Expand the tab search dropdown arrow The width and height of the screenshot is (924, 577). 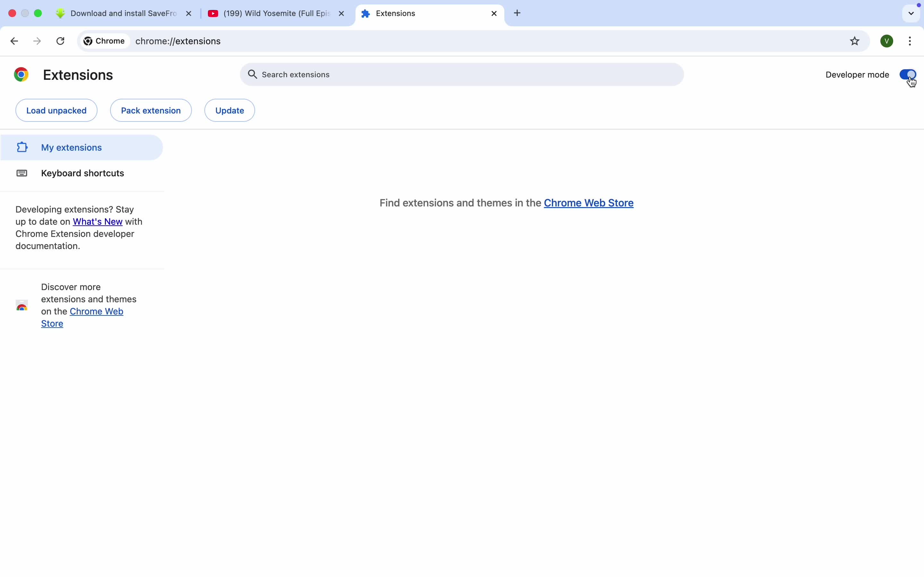coord(911,14)
